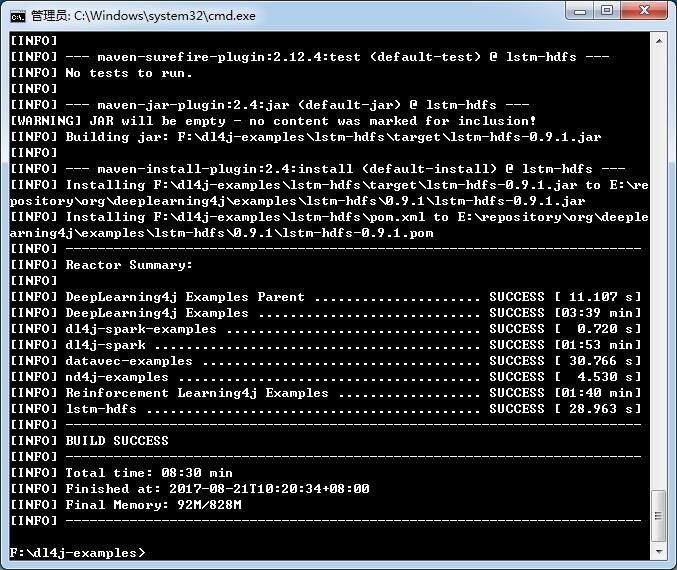Click the 'datavec-examples' summary row

(x=326, y=361)
